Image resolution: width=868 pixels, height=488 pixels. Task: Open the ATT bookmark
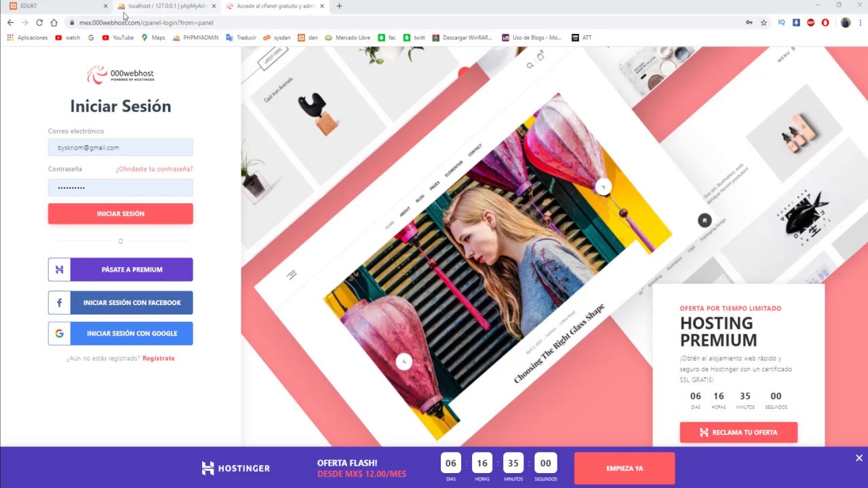point(582,38)
